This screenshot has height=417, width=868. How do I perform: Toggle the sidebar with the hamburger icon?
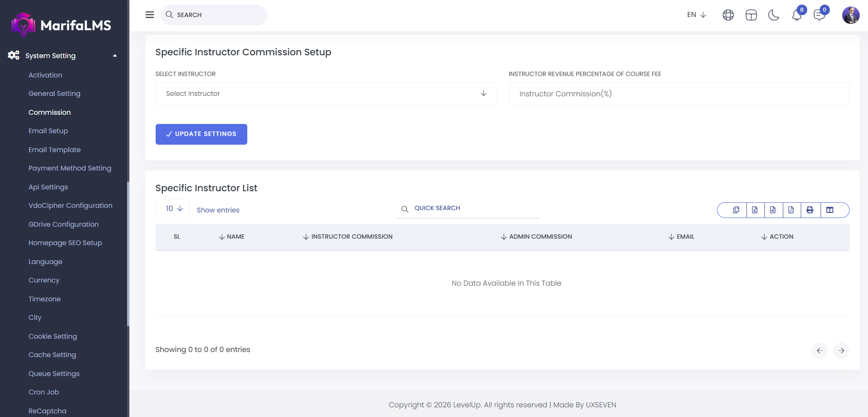pos(150,15)
